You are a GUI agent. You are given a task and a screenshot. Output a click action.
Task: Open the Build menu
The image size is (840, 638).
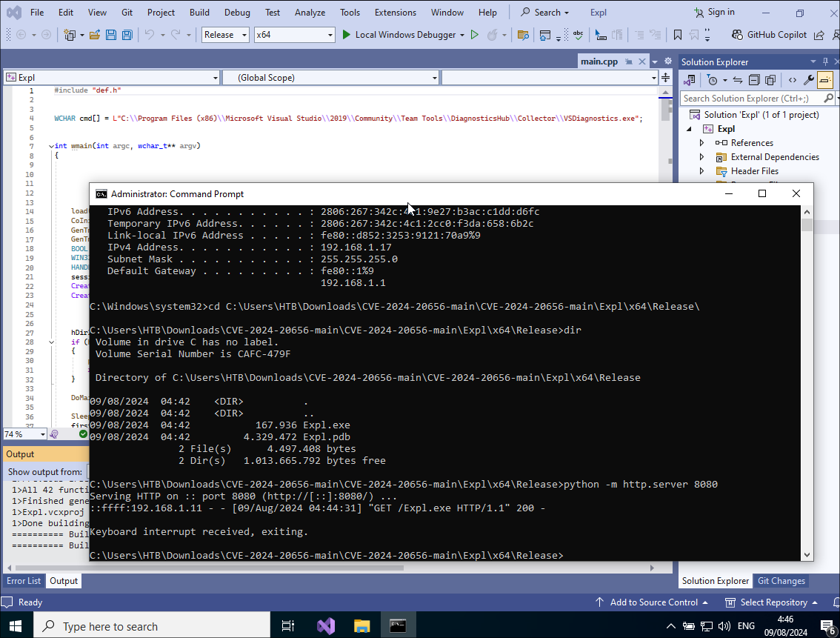click(199, 12)
